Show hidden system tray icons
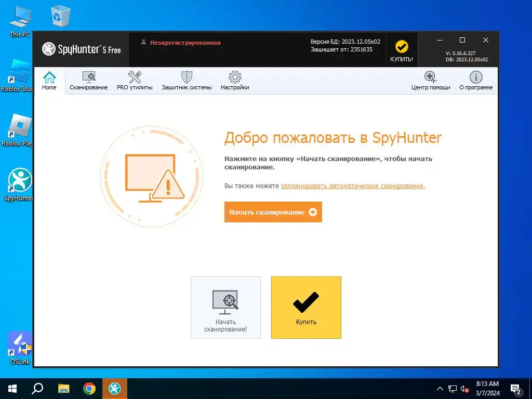 coord(440,389)
